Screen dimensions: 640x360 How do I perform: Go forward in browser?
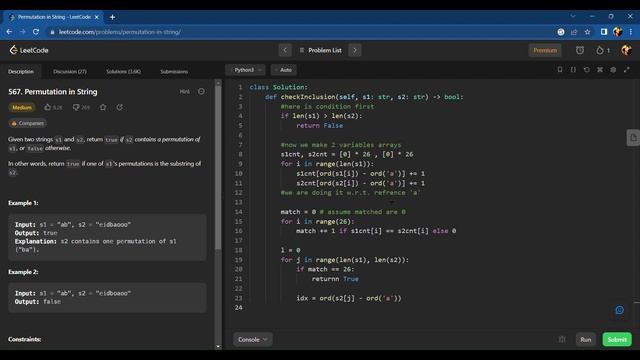point(22,32)
